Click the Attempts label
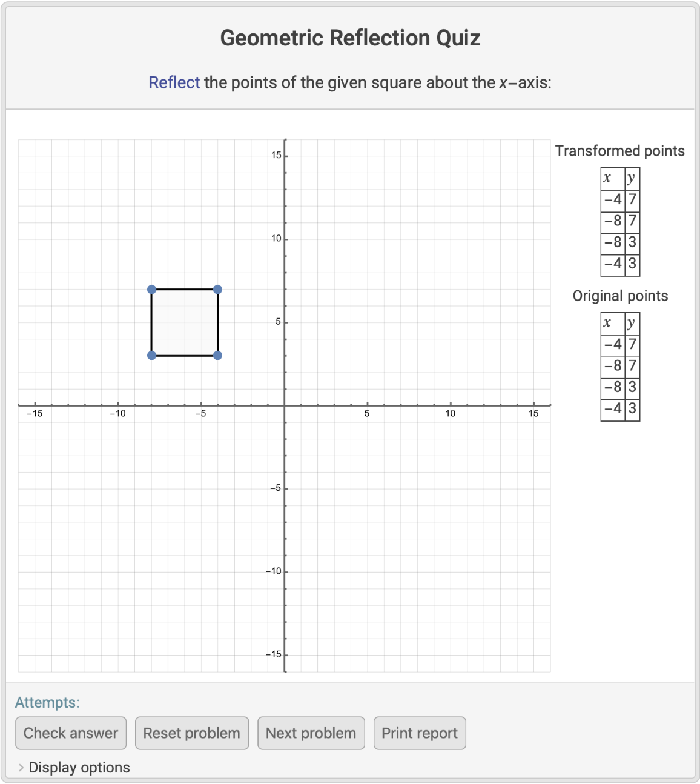 pyautogui.click(x=47, y=702)
